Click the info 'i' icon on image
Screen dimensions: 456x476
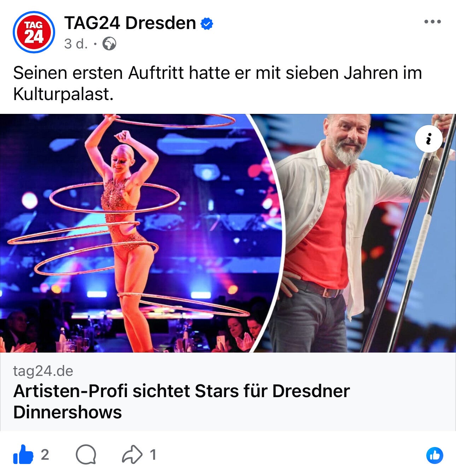428,139
